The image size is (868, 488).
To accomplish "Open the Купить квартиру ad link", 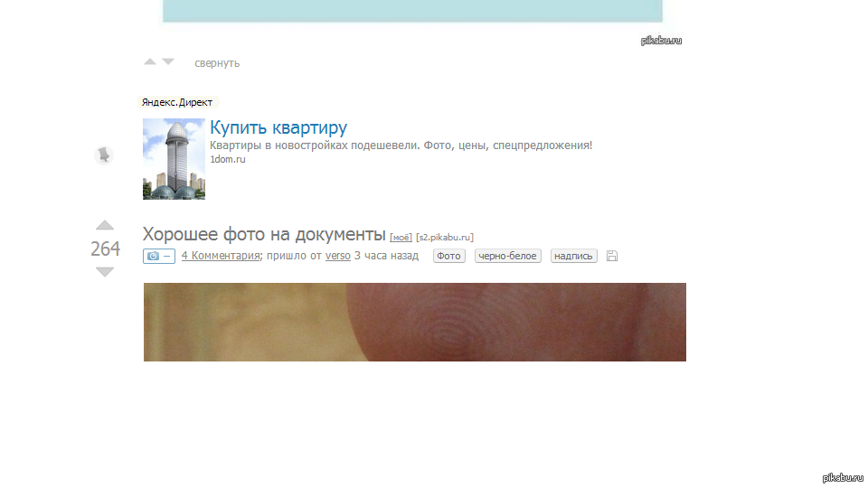I will (278, 128).
